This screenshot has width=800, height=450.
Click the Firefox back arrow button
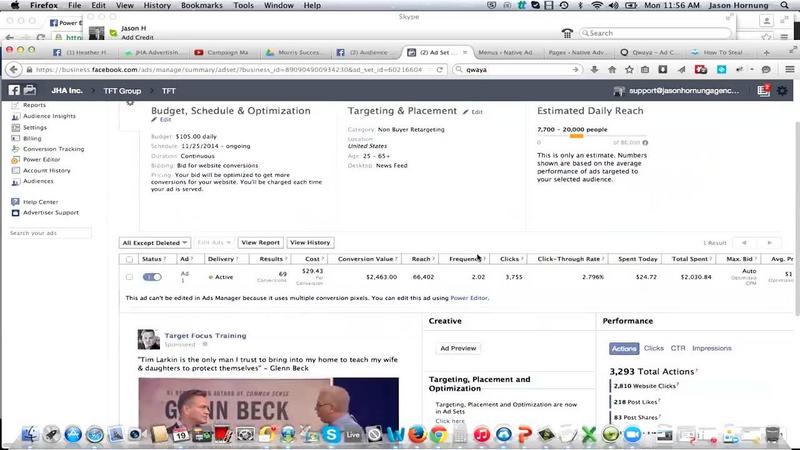tap(14, 69)
